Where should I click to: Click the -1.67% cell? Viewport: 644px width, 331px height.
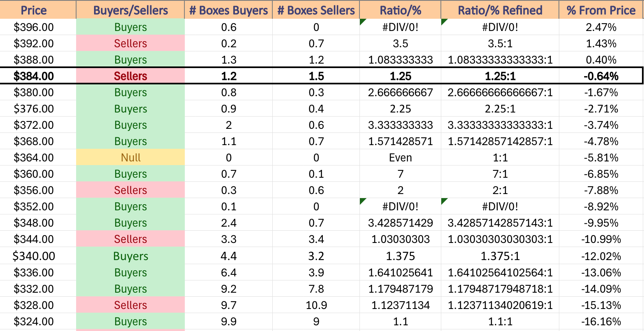(601, 93)
